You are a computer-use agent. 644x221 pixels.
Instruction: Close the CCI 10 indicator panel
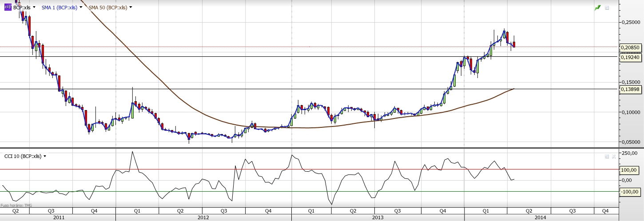(x=614, y=157)
